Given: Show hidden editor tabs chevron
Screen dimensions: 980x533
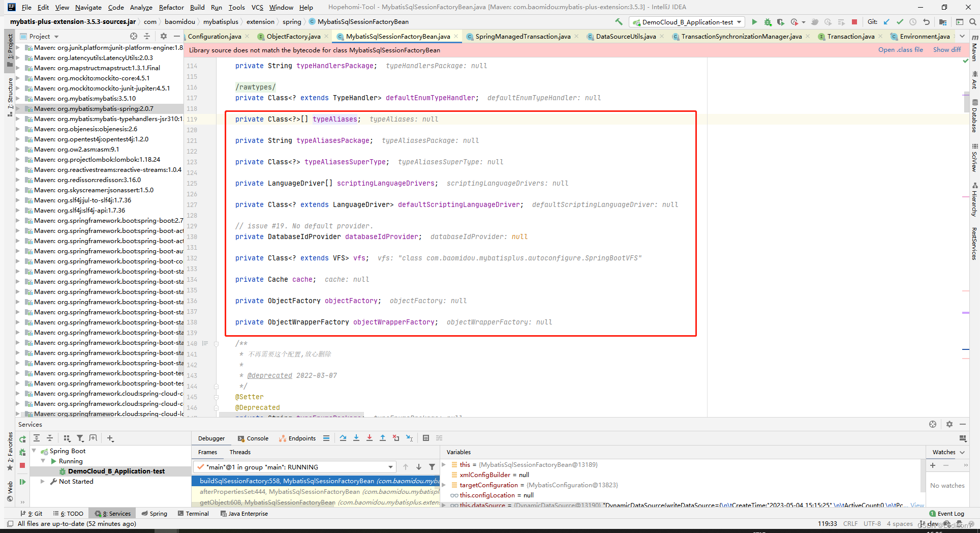Looking at the screenshot, I should coord(962,36).
